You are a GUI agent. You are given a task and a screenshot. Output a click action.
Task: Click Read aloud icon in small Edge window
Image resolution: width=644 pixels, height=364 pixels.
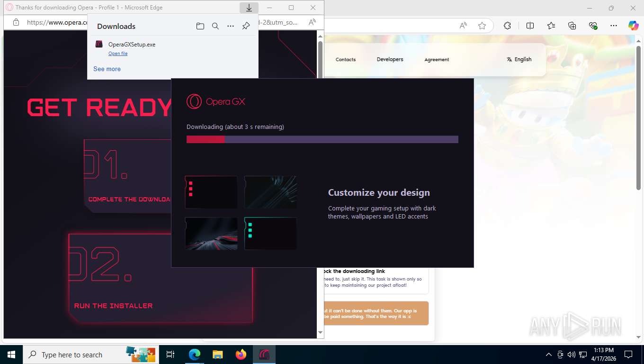[x=312, y=22]
